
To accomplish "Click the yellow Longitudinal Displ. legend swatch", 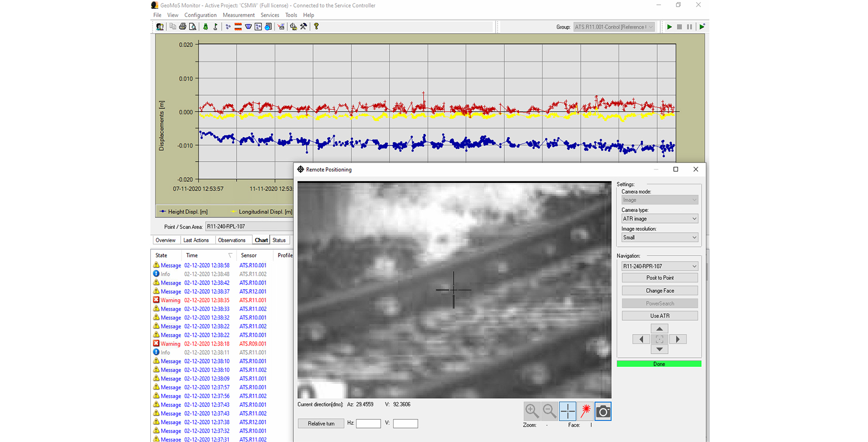I will [233, 212].
